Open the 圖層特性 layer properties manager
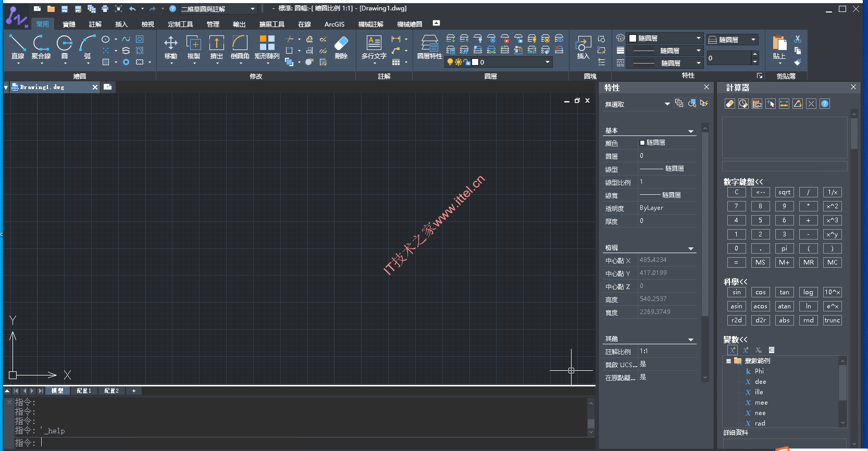Viewport: 868px width, 451px height. (x=429, y=47)
